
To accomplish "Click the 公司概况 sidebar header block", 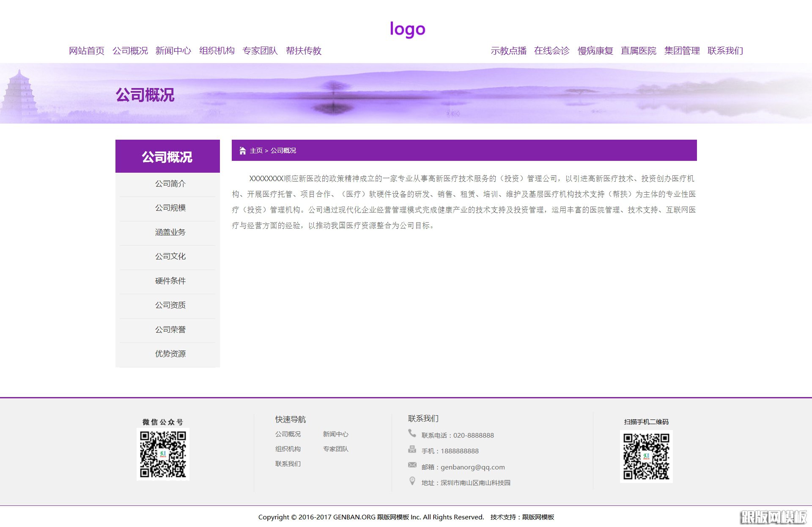I will point(167,156).
